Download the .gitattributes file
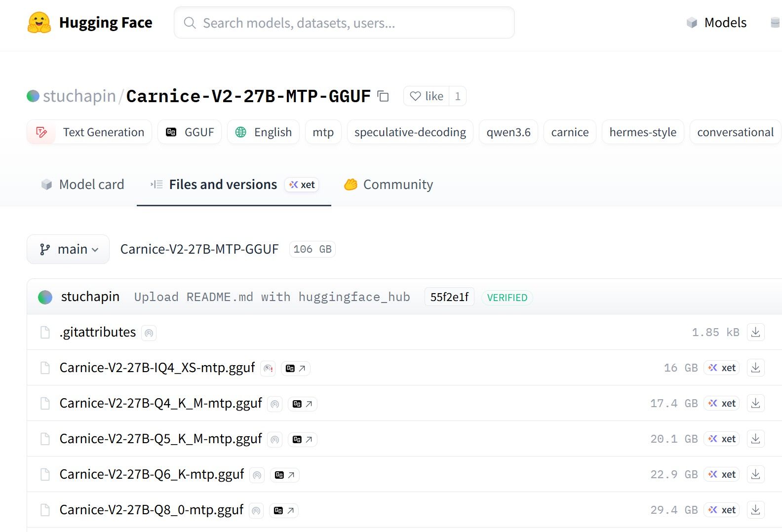Screen dimensions: 782x532 point(755,332)
